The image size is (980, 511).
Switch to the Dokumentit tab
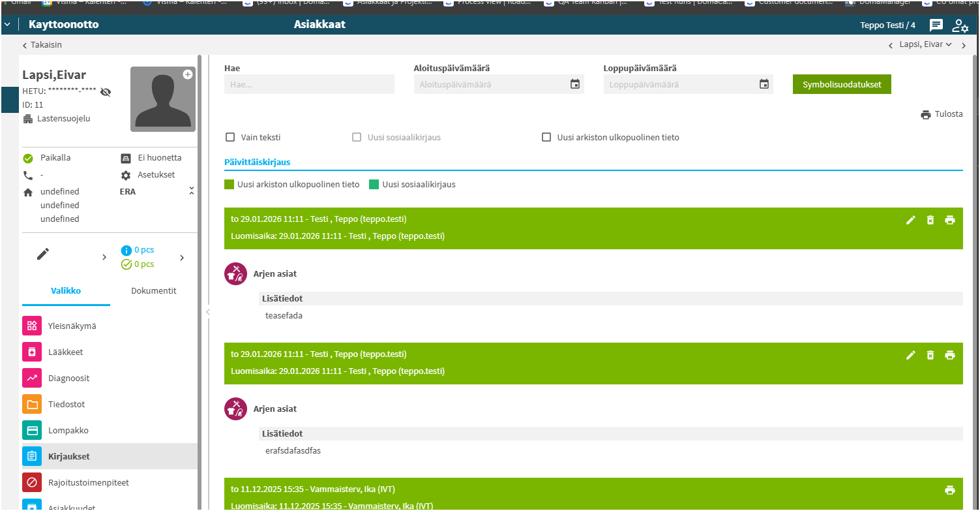154,291
